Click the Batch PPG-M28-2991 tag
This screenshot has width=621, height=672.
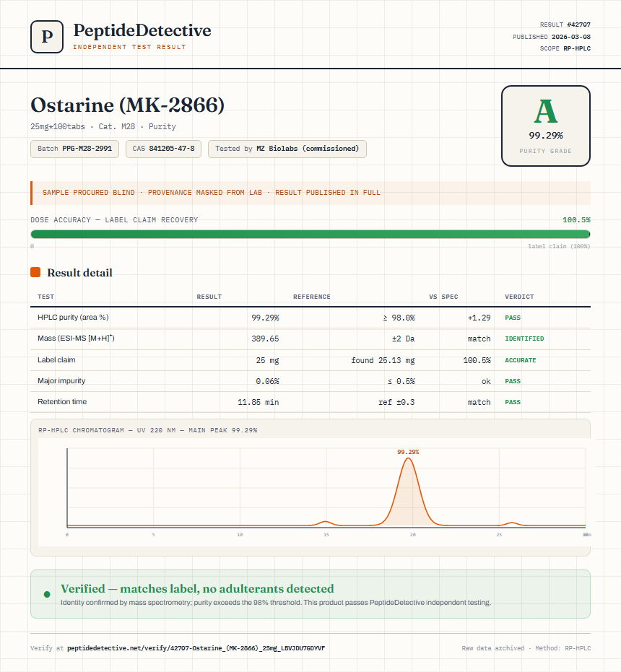[x=74, y=149]
